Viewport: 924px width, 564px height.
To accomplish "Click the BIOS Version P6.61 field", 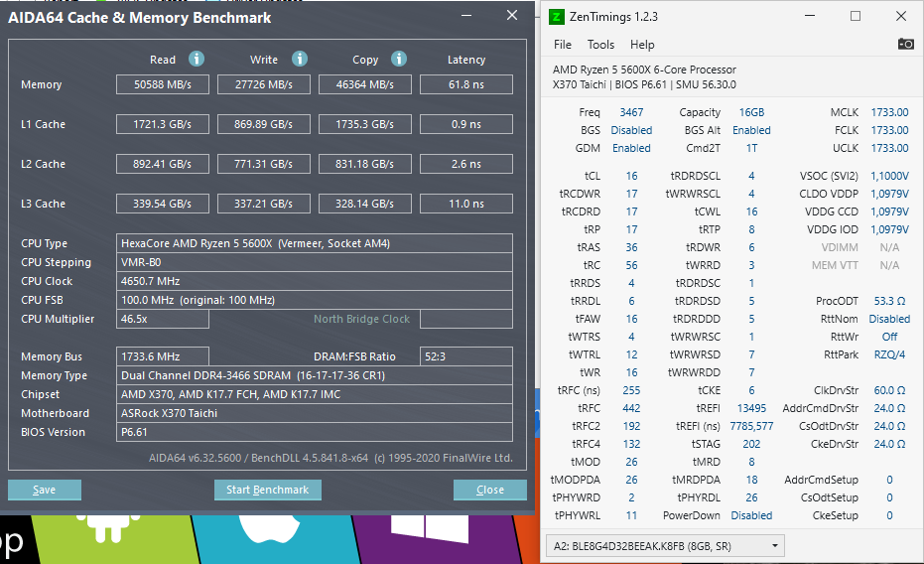I will click(314, 432).
